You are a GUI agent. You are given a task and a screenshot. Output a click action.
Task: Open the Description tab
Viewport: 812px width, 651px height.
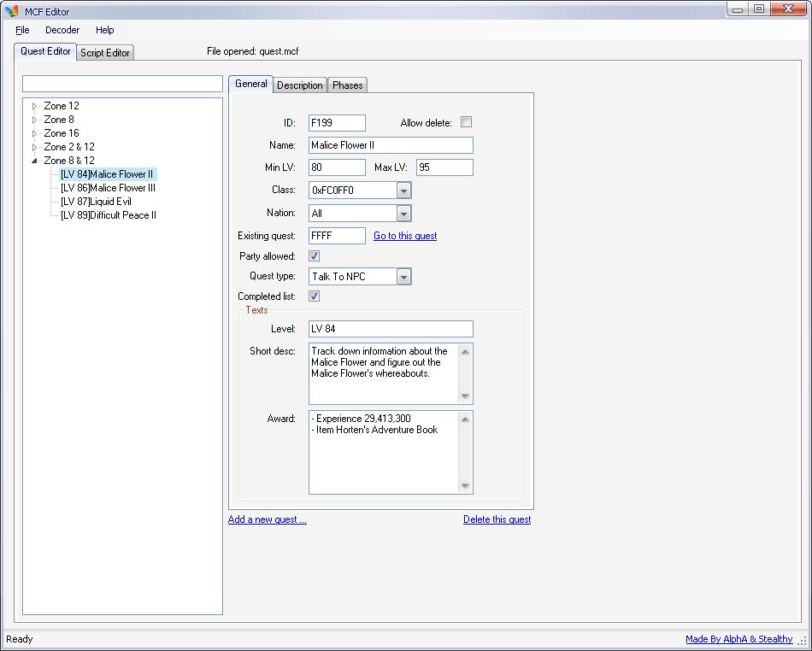click(x=300, y=85)
